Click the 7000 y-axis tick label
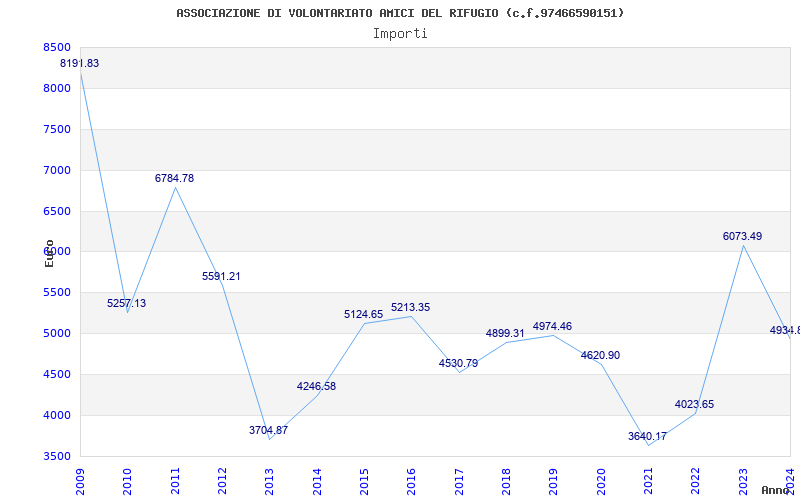This screenshot has height=500, width=800. click(57, 170)
